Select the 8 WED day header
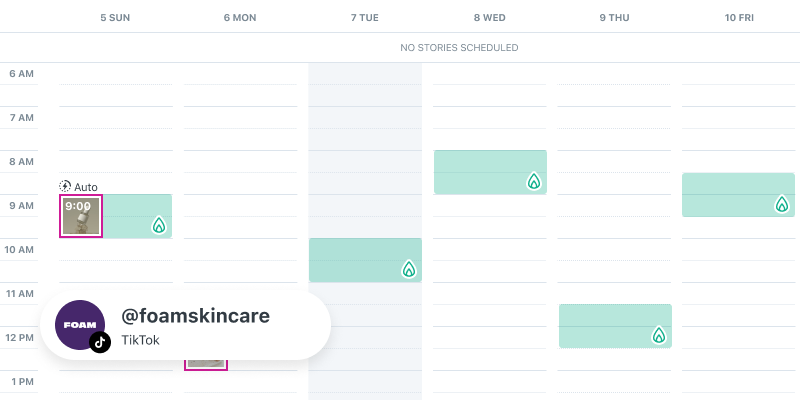 click(490, 17)
